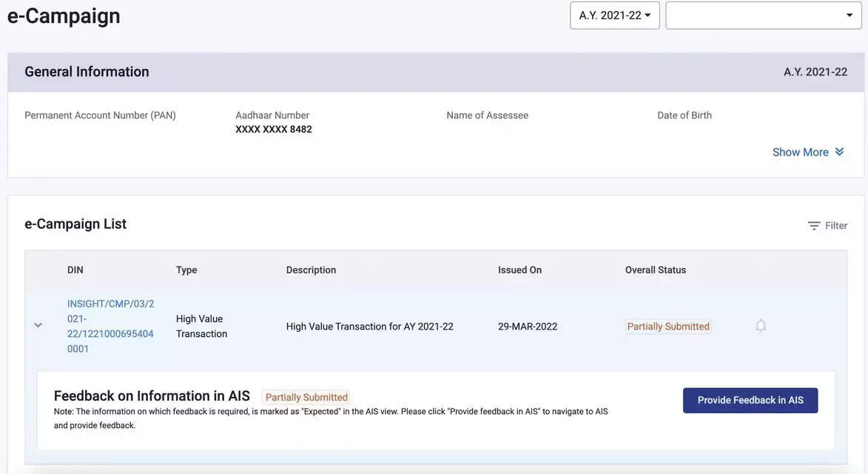
Task: Collapse the High Value Transaction row chevron
Action: pos(38,325)
